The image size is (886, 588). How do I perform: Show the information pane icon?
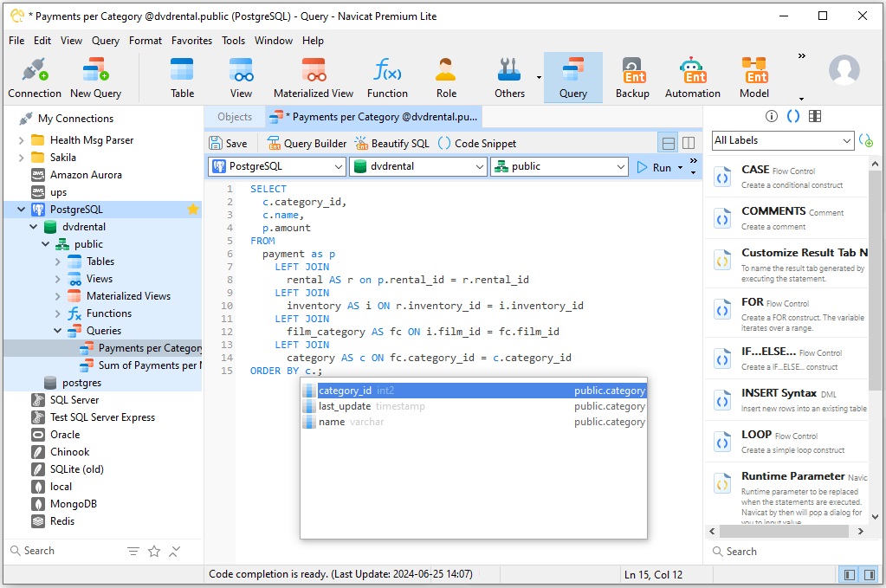772,116
